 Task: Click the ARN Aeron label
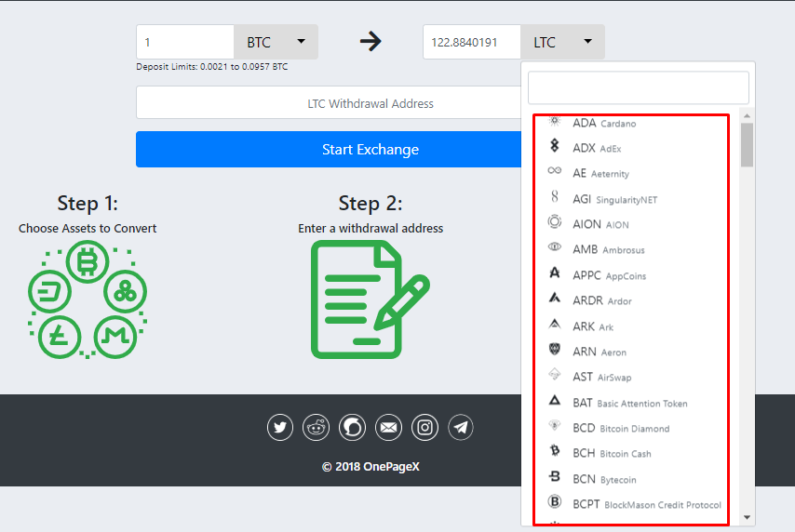click(600, 352)
